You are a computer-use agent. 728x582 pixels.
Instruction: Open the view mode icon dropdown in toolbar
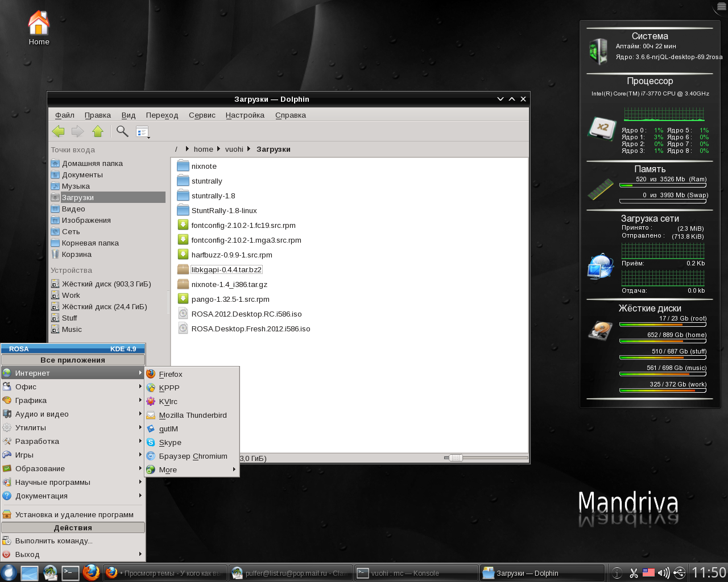click(x=143, y=132)
